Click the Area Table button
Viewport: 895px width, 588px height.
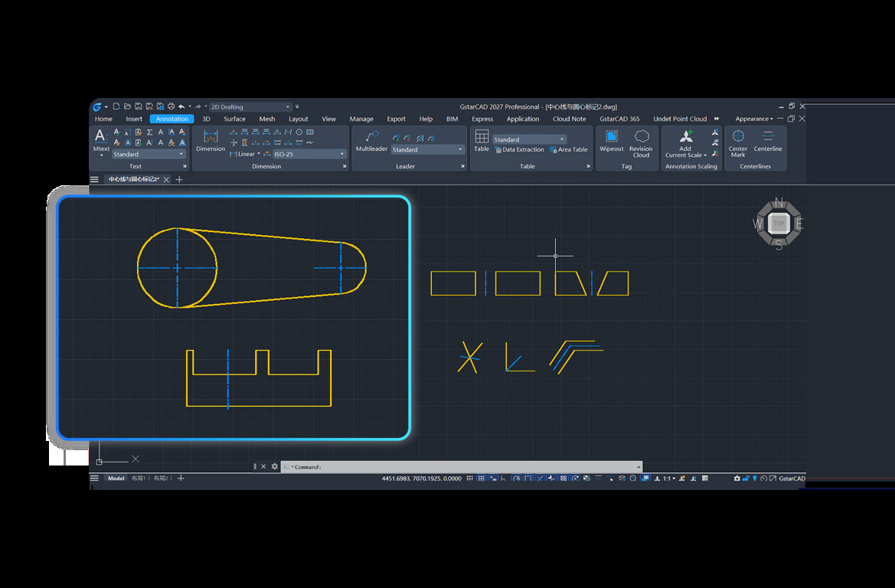[569, 149]
